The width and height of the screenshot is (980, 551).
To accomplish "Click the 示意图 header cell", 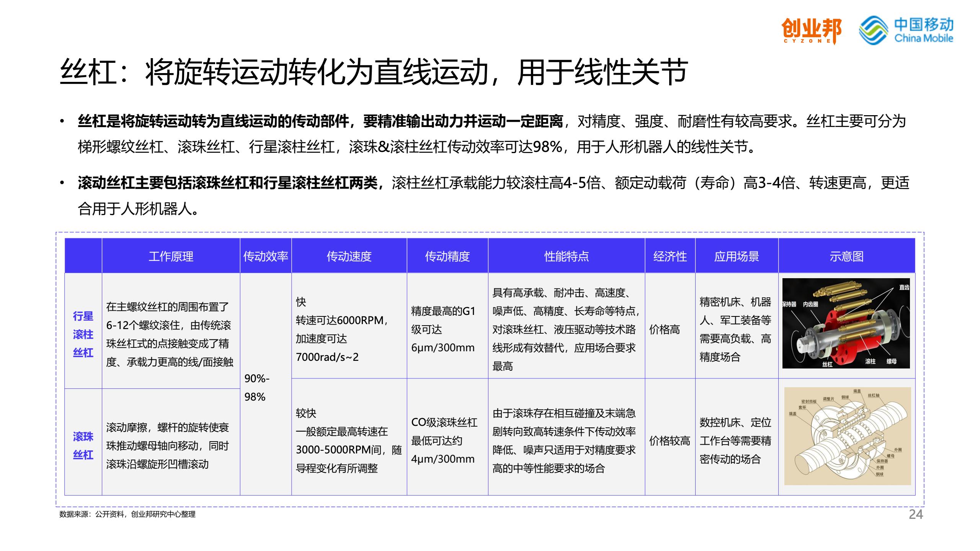I will (846, 256).
